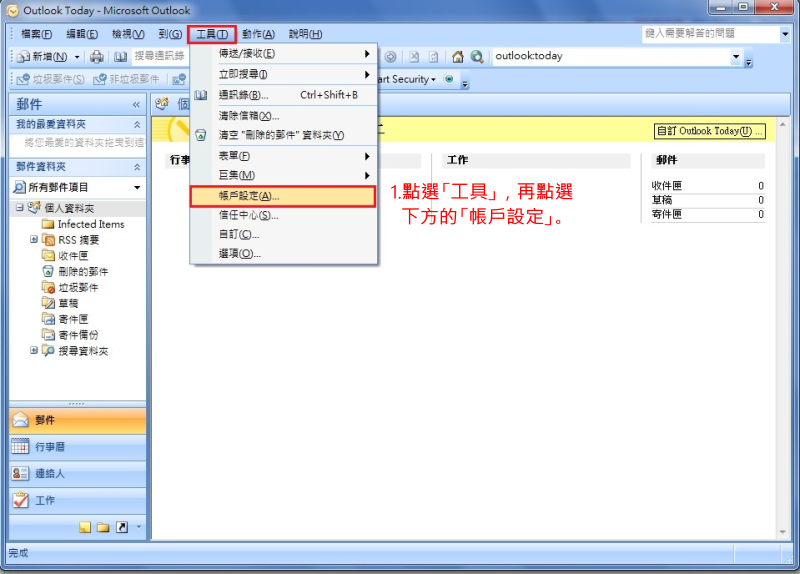
Task: Click the Folder List icon
Action: click(103, 527)
